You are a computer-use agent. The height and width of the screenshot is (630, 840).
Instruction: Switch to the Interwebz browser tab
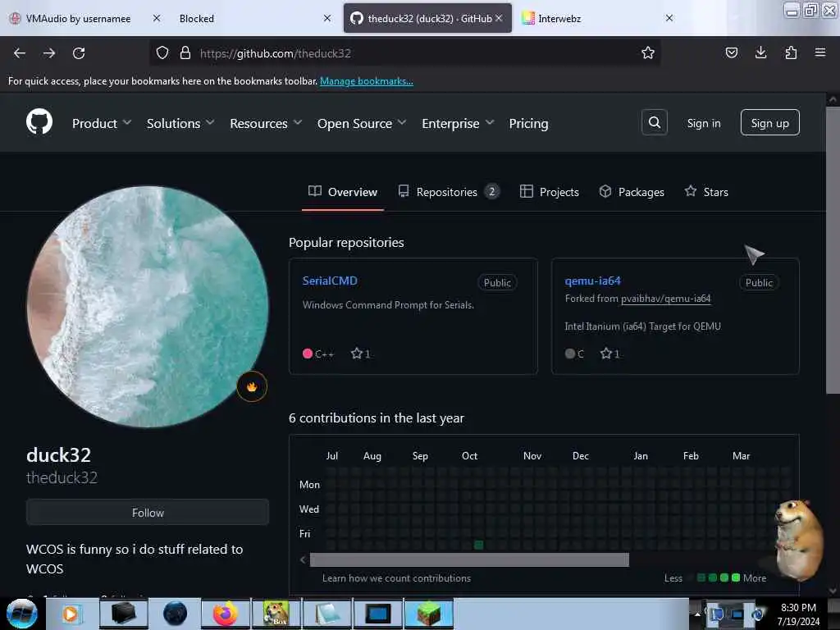coord(559,18)
